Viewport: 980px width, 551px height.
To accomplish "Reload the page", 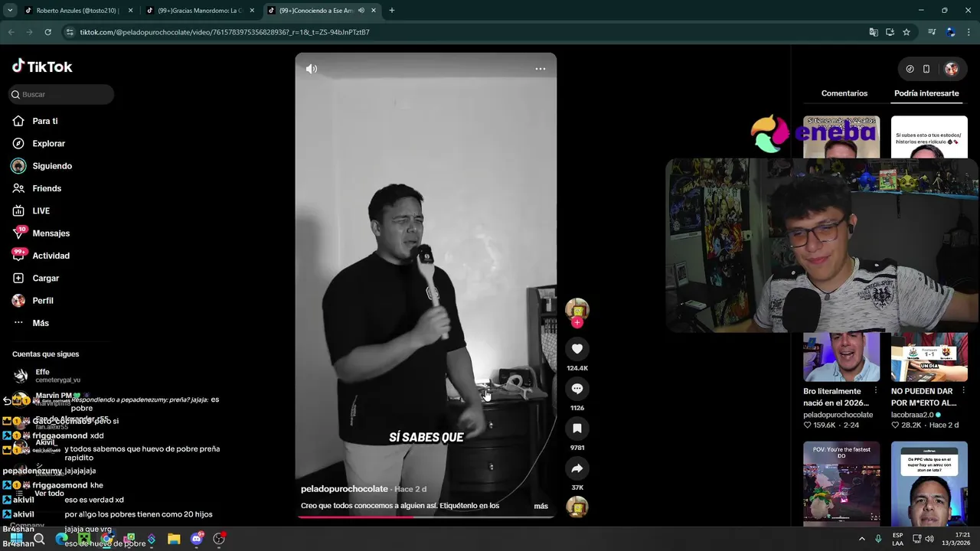I will click(x=47, y=32).
